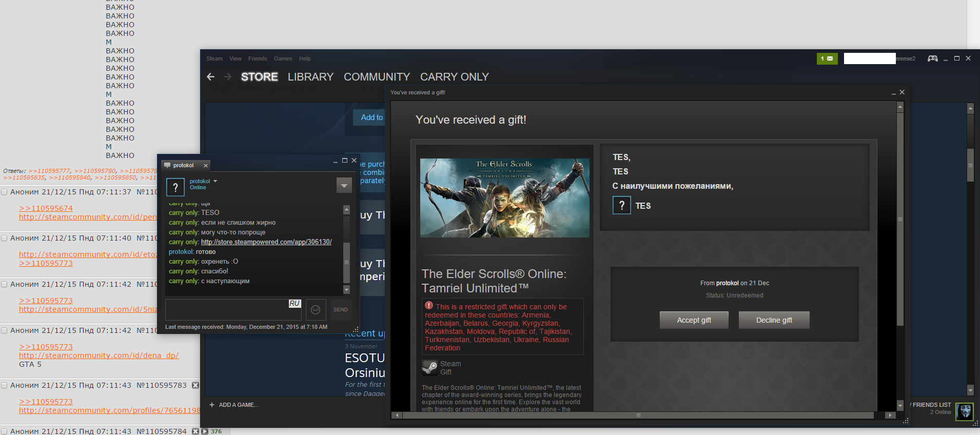Go to the COMMUNITY section
980x435 pixels.
click(x=377, y=77)
